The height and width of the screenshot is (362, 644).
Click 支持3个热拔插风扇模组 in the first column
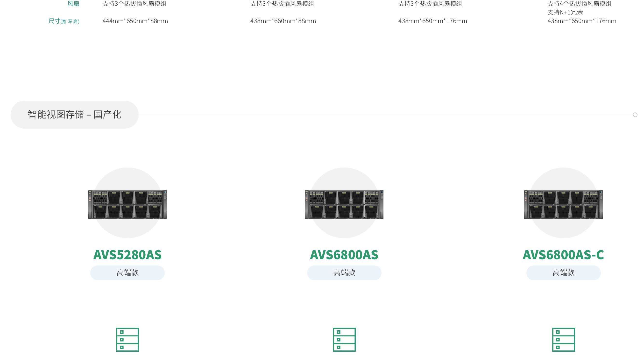coord(134,4)
